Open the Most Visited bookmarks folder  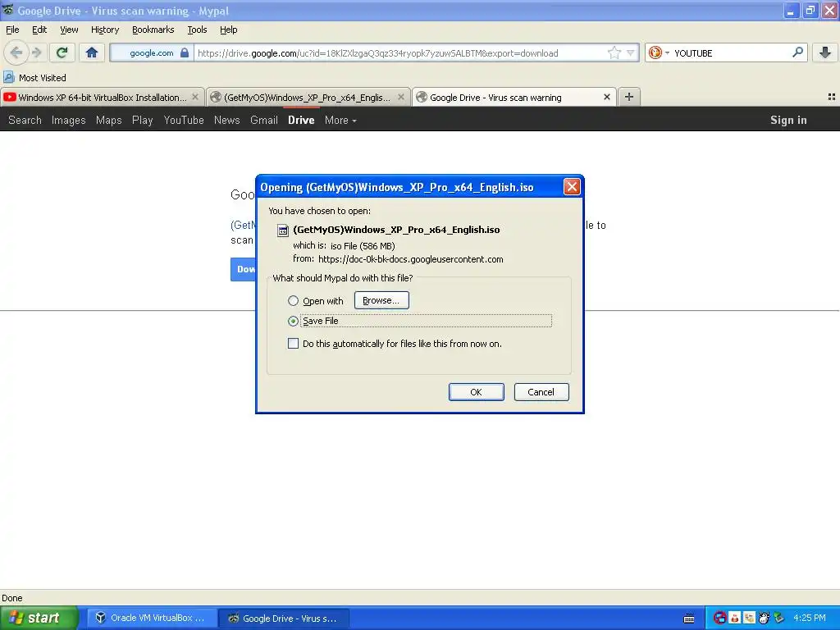(34, 78)
